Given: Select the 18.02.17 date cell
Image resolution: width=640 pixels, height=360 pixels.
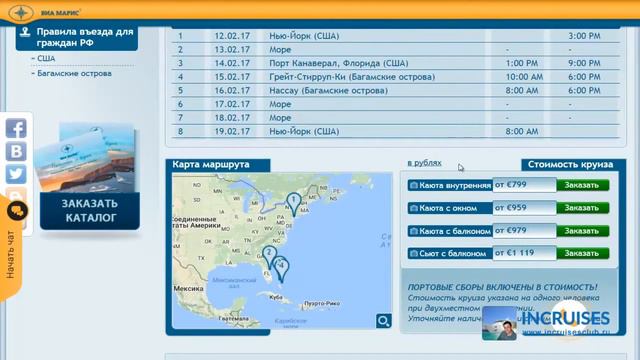Looking at the screenshot, I should (x=232, y=118).
